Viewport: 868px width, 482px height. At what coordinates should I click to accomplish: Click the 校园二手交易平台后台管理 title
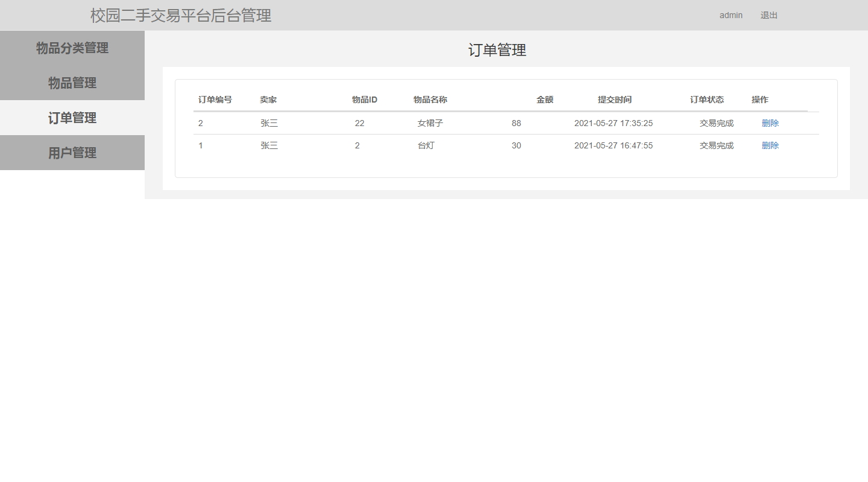pyautogui.click(x=181, y=15)
